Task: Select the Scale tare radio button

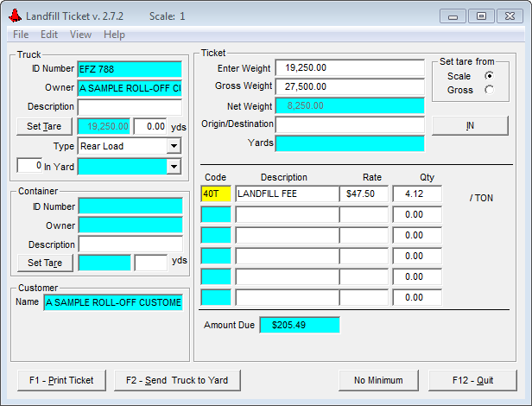Action: pyautogui.click(x=489, y=76)
